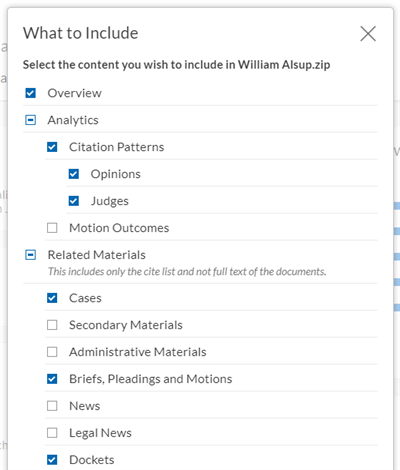
Task: Uncheck the Citation Patterns checkbox
Action: (52, 147)
